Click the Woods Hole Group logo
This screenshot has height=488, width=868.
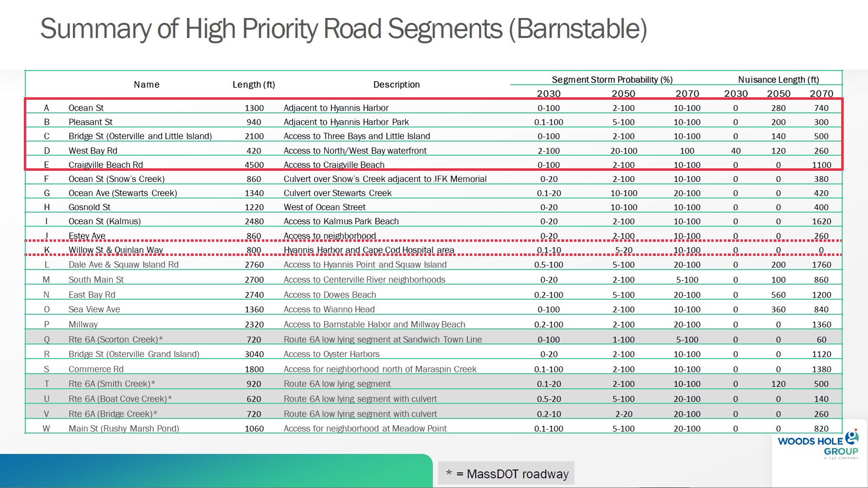pyautogui.click(x=818, y=445)
